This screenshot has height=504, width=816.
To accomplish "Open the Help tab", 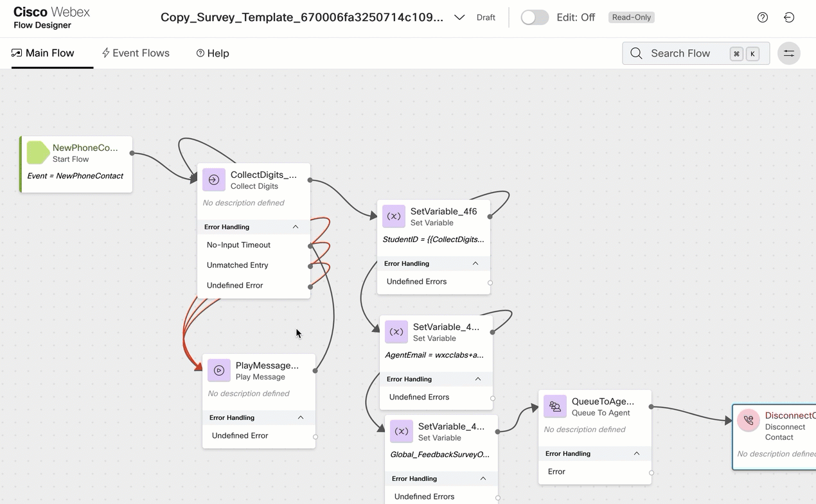I will [x=213, y=53].
